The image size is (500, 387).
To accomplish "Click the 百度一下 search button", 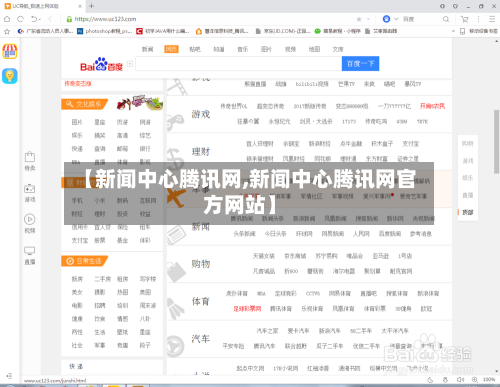I will click(x=360, y=63).
